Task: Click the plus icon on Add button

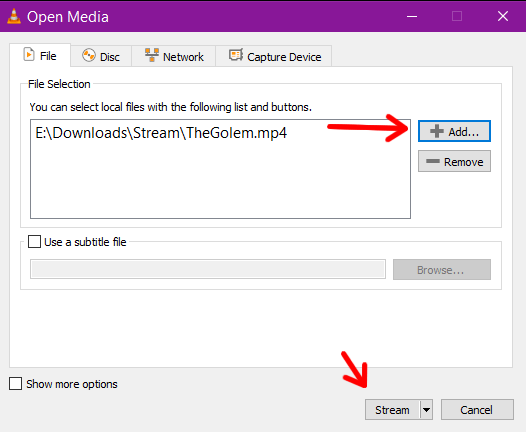Action: click(x=437, y=131)
